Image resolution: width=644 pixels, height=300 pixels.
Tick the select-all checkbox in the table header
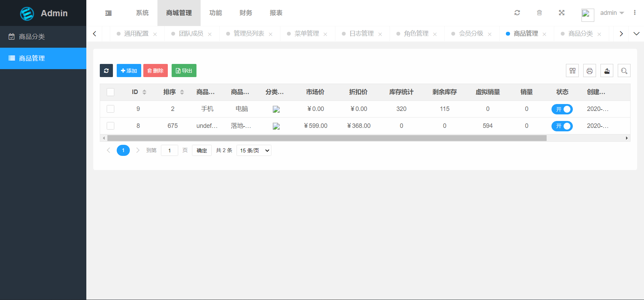tap(110, 92)
